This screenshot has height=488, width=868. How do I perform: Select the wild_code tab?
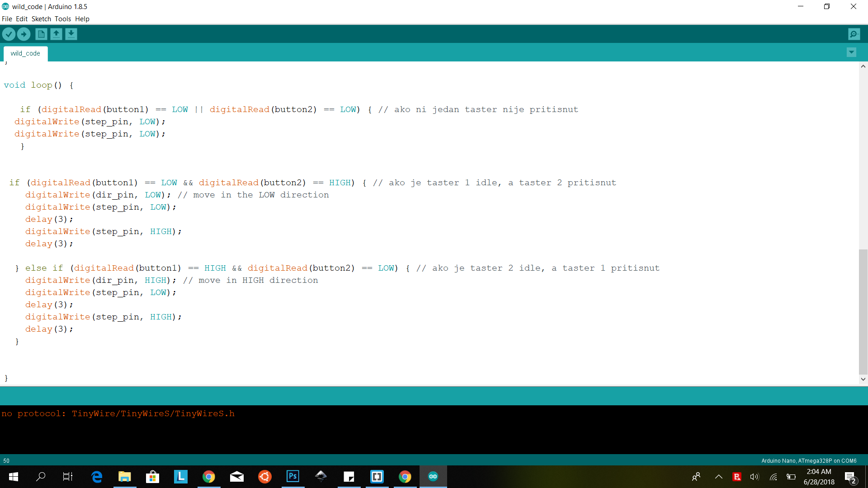[x=25, y=53]
